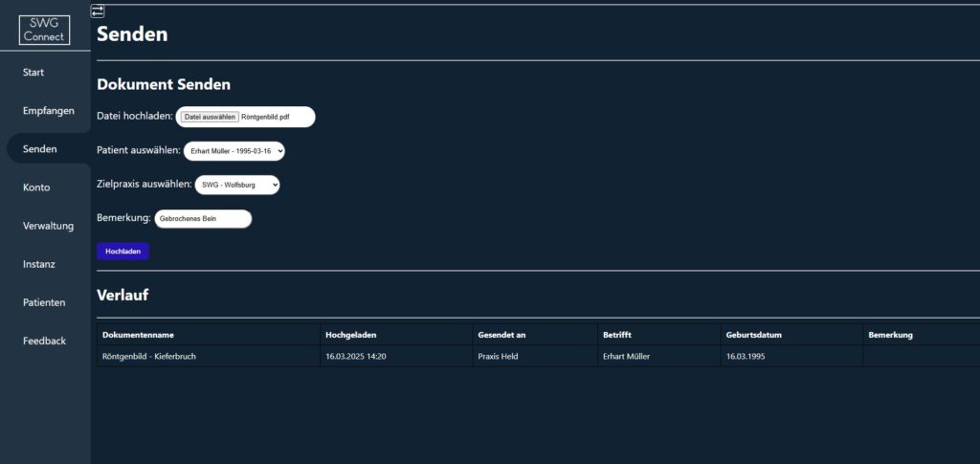This screenshot has height=464, width=980.
Task: Click the Betrifft column header
Action: pyautogui.click(x=658, y=335)
